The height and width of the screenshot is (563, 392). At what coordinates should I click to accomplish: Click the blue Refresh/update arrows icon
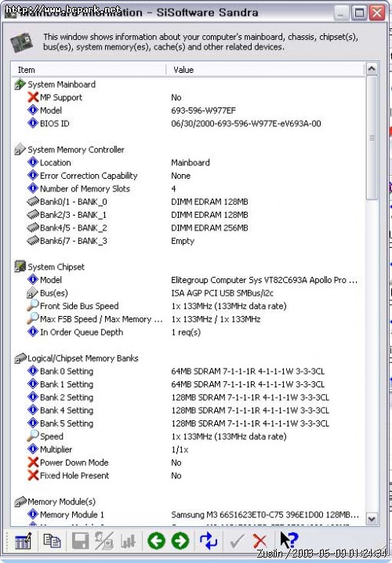tap(209, 541)
